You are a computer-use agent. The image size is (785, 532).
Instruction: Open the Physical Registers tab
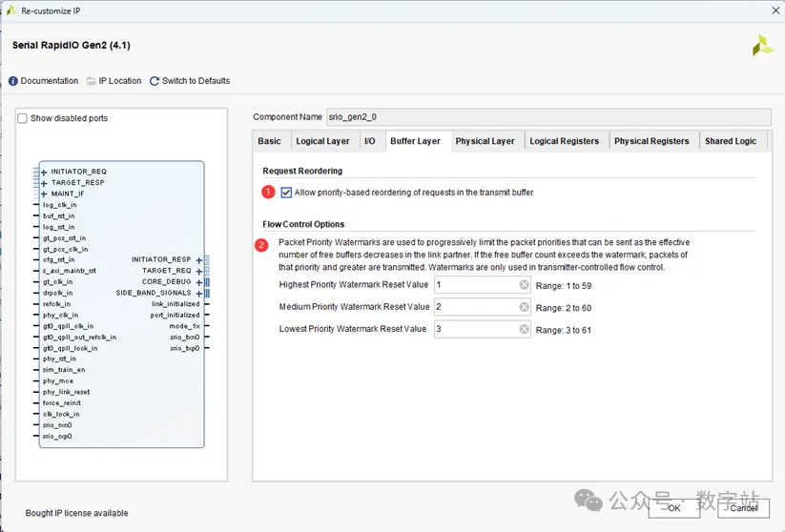coord(651,141)
